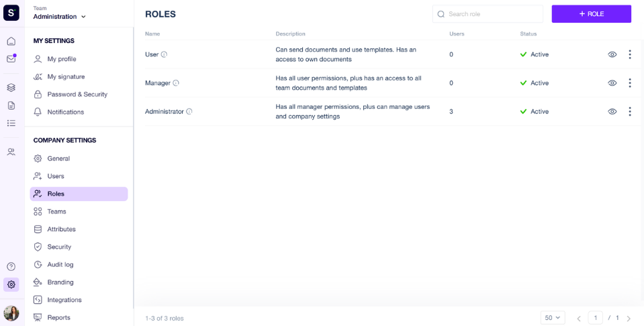
Task: Click the user avatar photo
Action: point(11,313)
